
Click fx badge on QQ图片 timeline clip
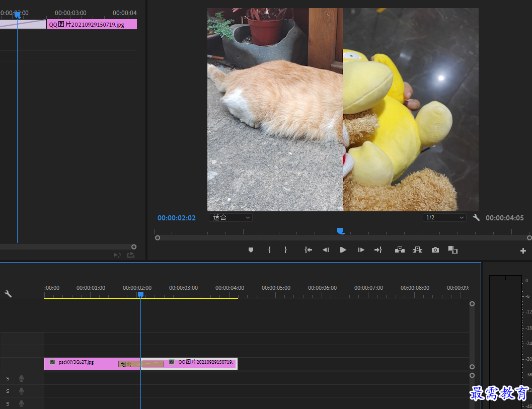(x=172, y=362)
